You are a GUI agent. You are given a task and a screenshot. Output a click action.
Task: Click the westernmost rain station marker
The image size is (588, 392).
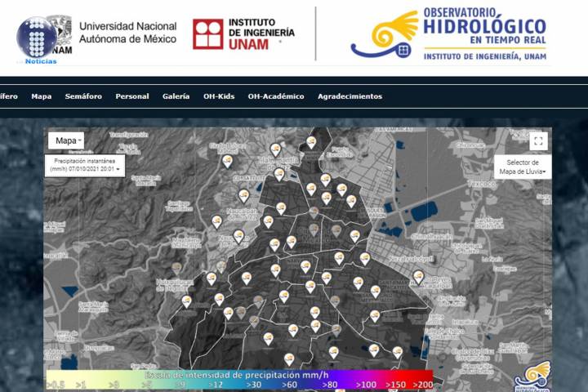[x=186, y=301]
